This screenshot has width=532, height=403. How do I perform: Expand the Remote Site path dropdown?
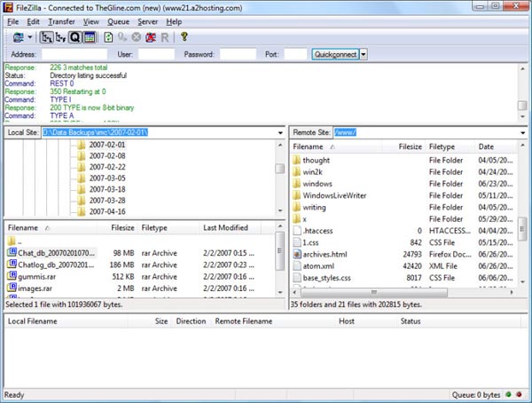pos(523,132)
